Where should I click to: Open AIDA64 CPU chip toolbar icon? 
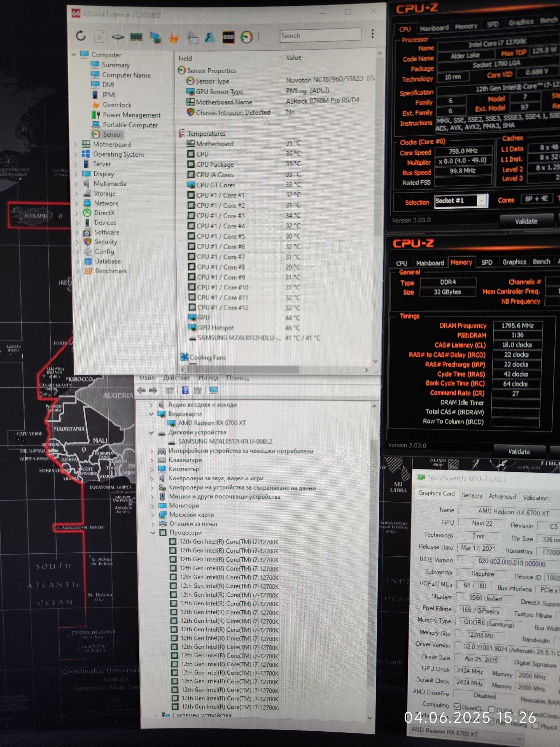tap(118, 36)
